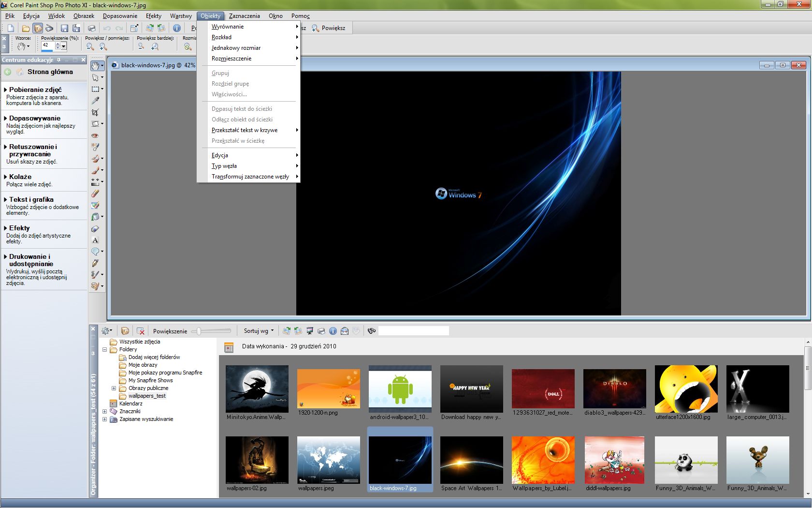
Task: Open the Zaznaczenia menu
Action: (x=244, y=16)
